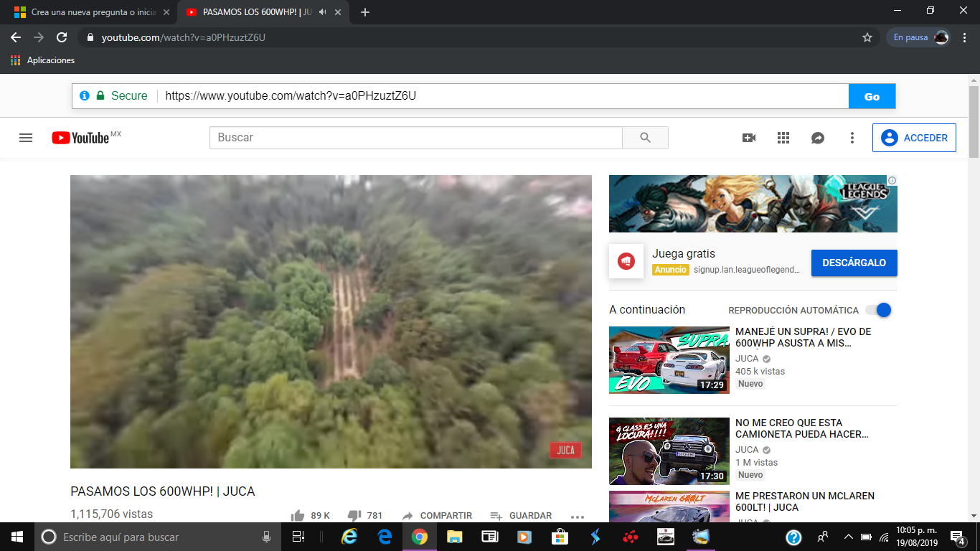Image resolution: width=980 pixels, height=551 pixels.
Task: Click the taskbar microphone icon
Action: tap(266, 537)
